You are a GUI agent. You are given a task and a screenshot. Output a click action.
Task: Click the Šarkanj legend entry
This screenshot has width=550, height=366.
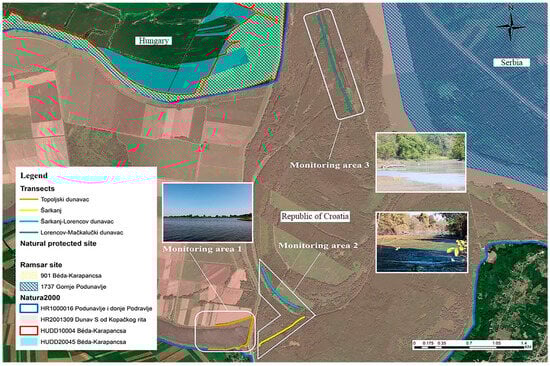[x=51, y=210]
